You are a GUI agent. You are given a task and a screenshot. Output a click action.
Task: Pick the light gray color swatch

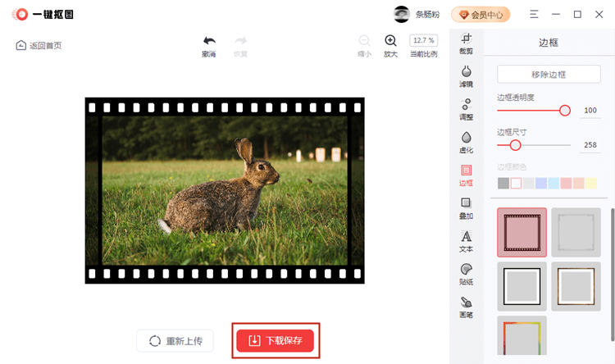point(528,183)
